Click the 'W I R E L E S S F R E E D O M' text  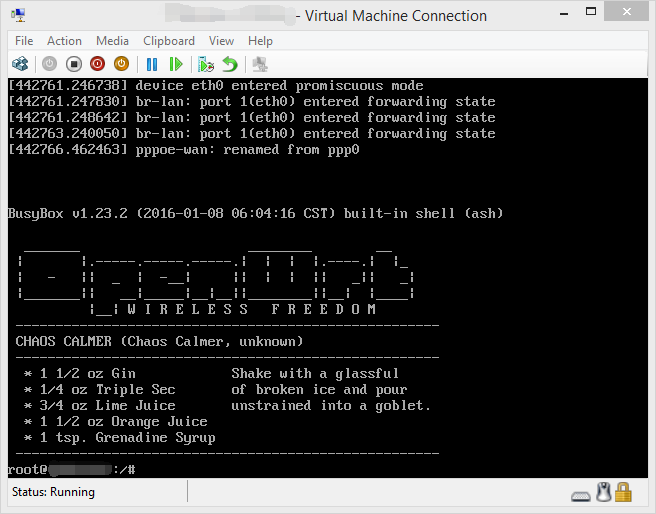tap(251, 309)
